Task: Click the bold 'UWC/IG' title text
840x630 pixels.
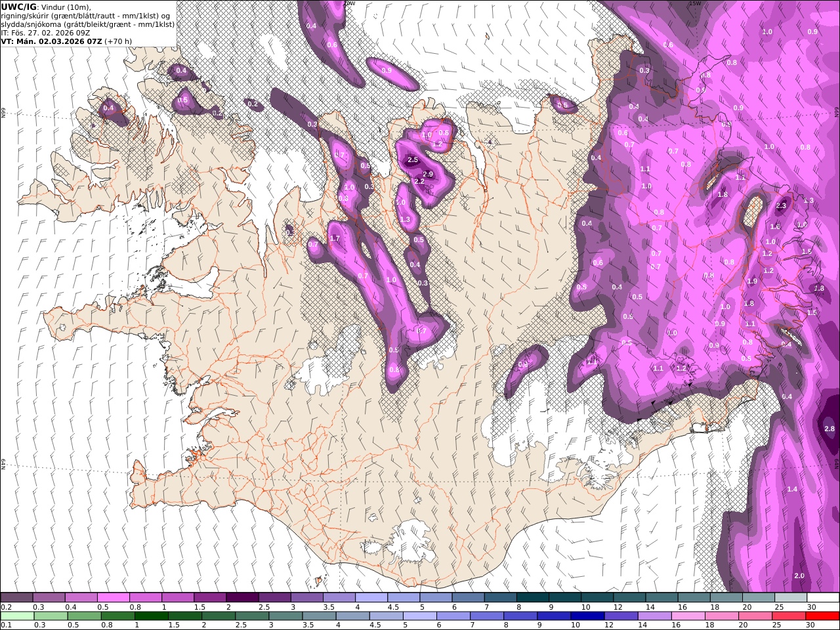Action: point(19,7)
